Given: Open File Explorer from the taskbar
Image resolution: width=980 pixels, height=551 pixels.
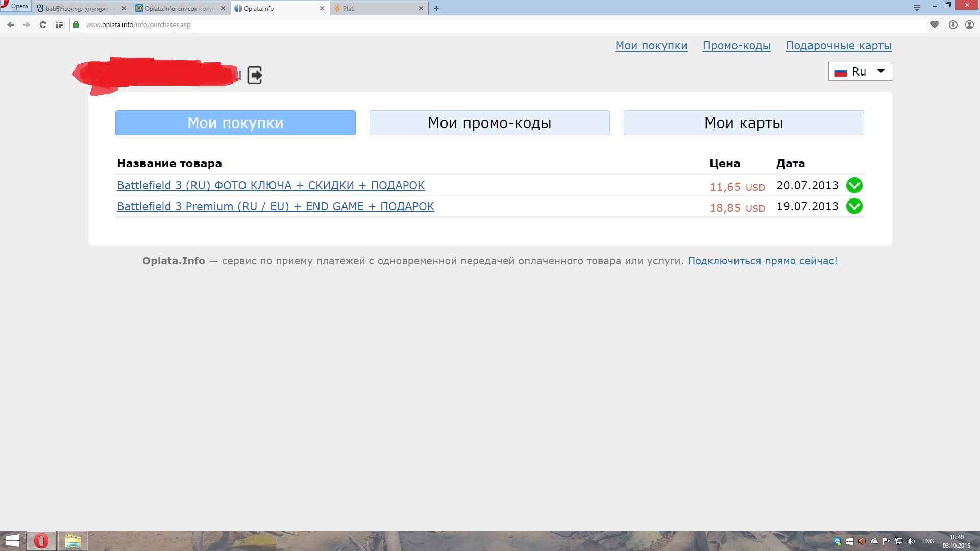Looking at the screenshot, I should (72, 541).
